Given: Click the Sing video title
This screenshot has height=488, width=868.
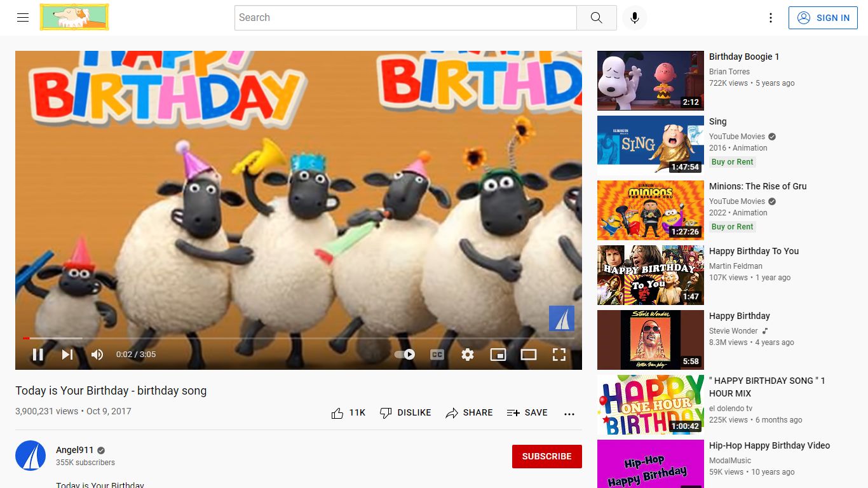Looking at the screenshot, I should pos(718,121).
